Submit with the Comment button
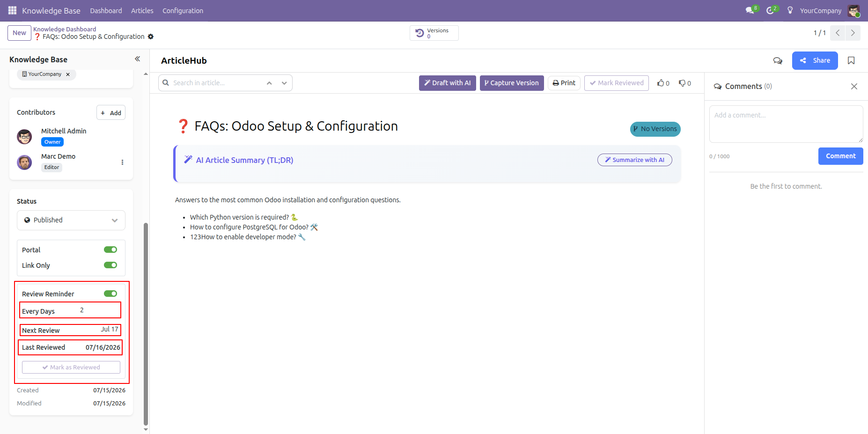This screenshot has height=434, width=868. pyautogui.click(x=840, y=156)
